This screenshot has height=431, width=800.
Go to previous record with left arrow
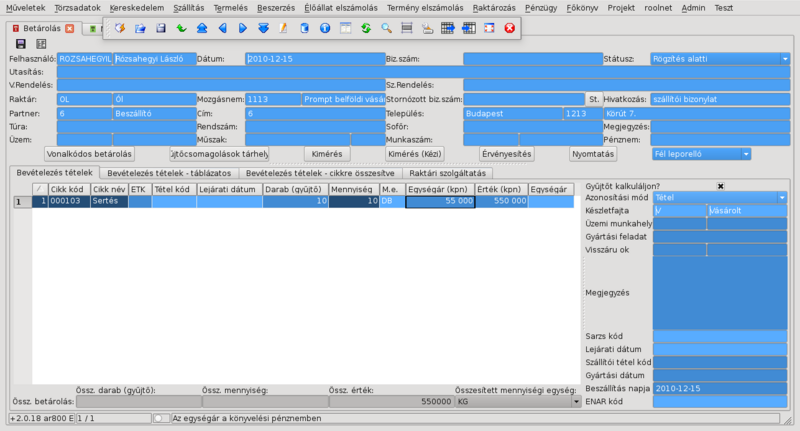click(222, 27)
